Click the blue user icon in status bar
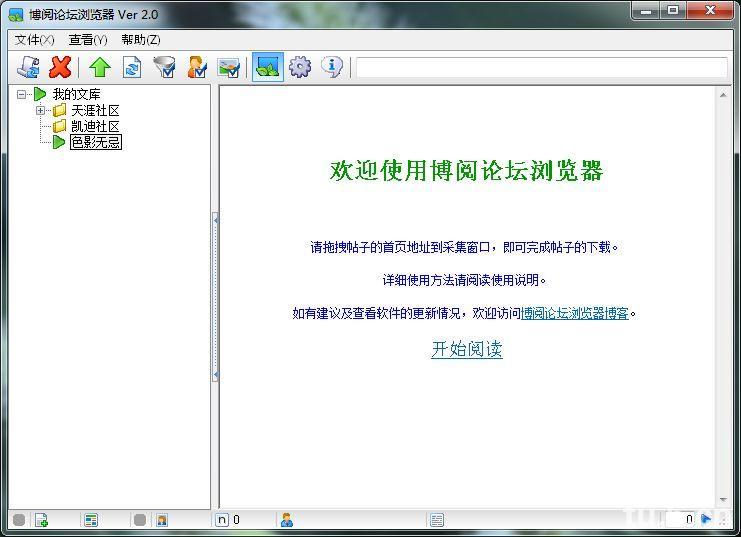The width and height of the screenshot is (741, 537). click(287, 520)
